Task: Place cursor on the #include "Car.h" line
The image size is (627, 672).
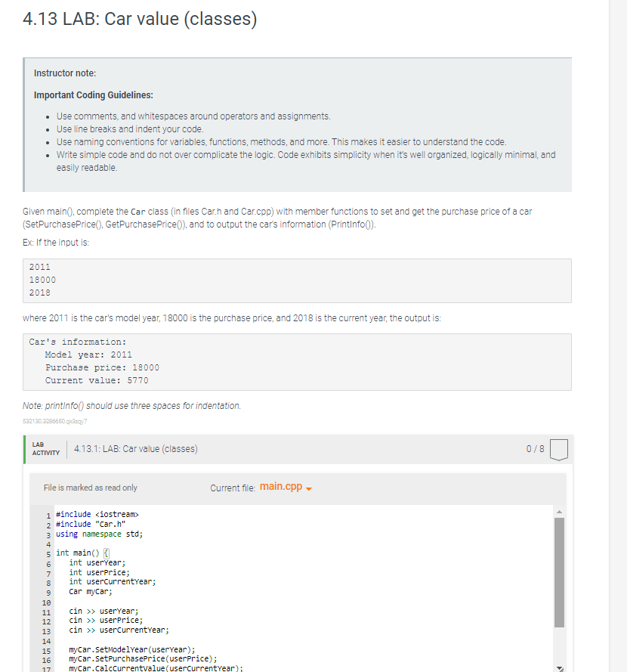Action: coord(91,524)
